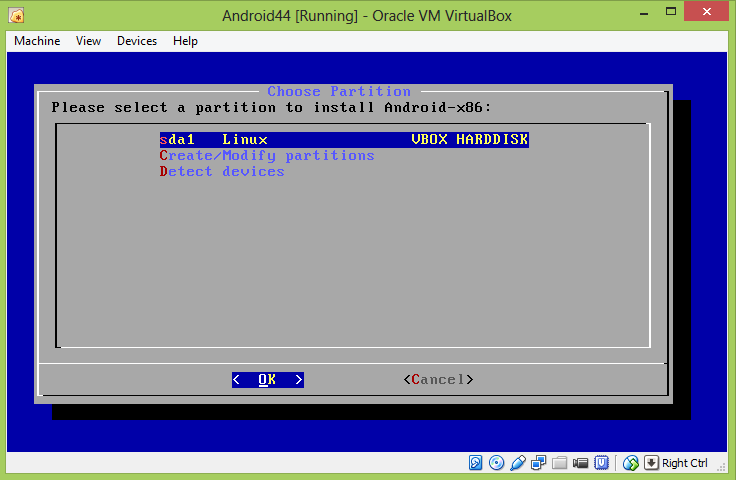Click the network adapters status icon
736x480 pixels.
[538, 463]
